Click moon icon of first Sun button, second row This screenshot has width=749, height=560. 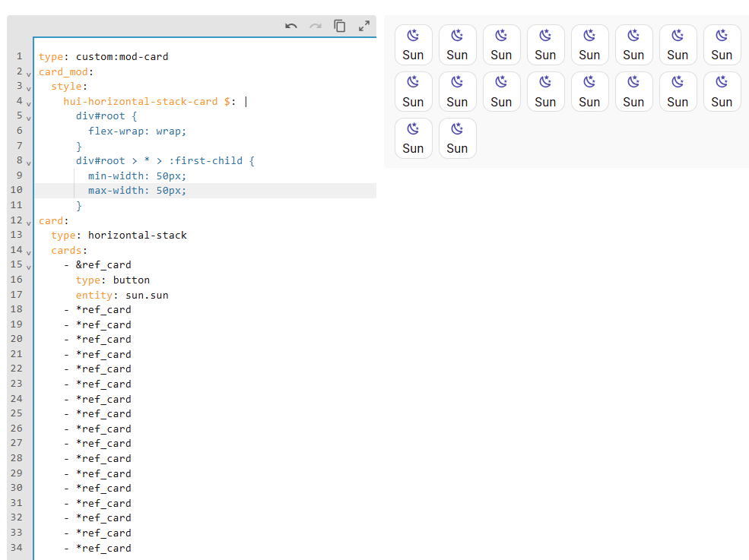(x=413, y=82)
